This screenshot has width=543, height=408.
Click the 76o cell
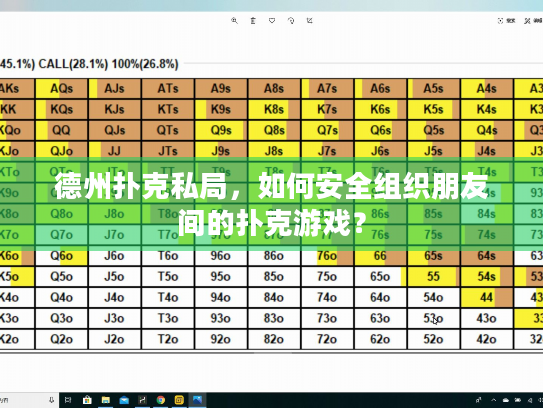click(x=327, y=256)
